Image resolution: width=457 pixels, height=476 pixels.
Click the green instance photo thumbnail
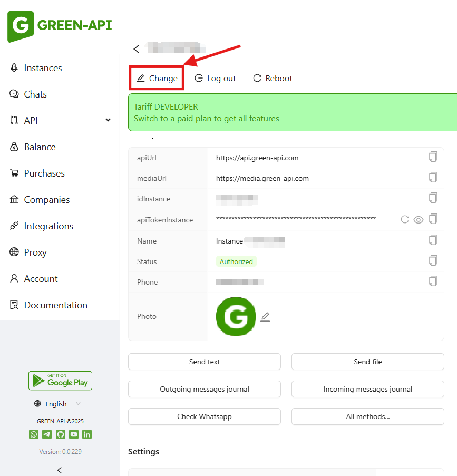click(236, 317)
